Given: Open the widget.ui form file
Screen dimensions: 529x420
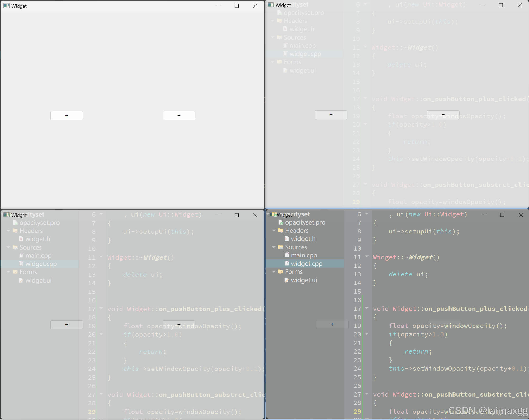Looking at the screenshot, I should tap(304, 280).
